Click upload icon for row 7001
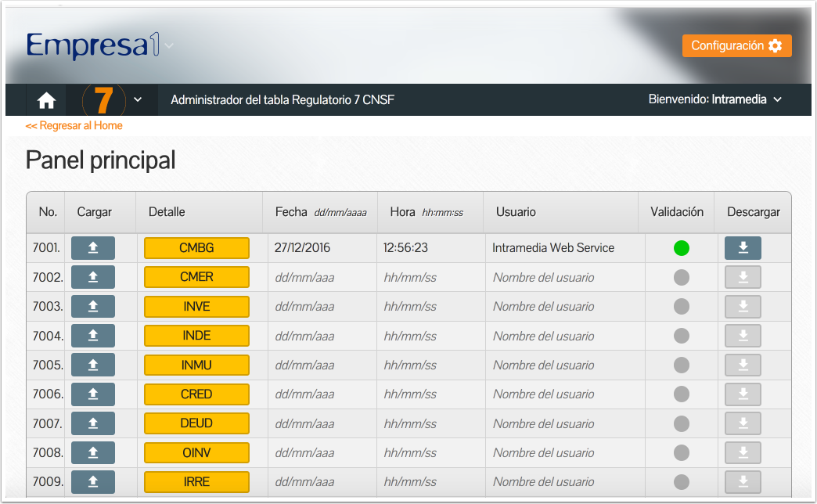817x504 pixels. click(92, 248)
